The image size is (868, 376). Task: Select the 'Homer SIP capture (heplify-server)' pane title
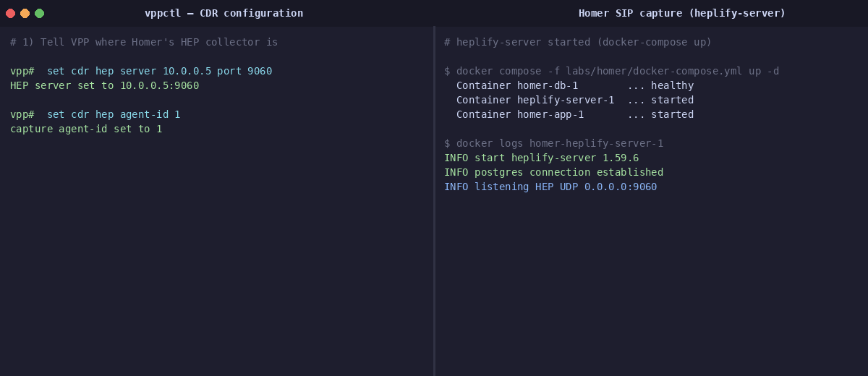click(x=682, y=13)
